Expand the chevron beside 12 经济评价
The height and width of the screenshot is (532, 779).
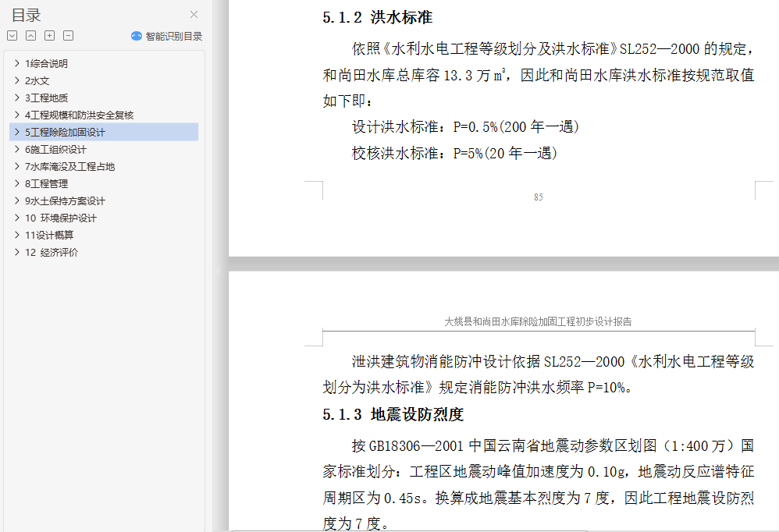coord(17,252)
